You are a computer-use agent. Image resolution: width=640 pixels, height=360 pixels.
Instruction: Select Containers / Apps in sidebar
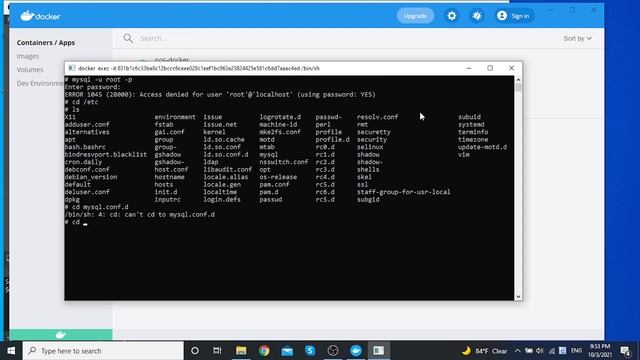click(x=46, y=42)
